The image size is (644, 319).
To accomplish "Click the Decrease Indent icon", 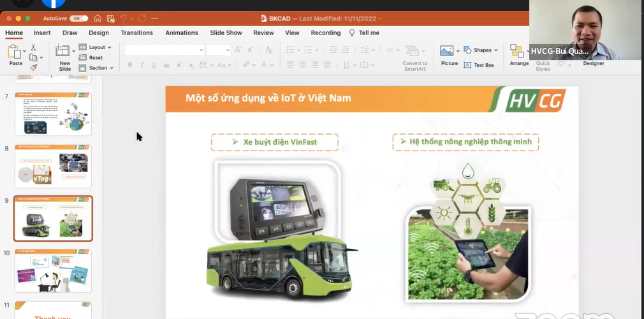I will (x=333, y=50).
